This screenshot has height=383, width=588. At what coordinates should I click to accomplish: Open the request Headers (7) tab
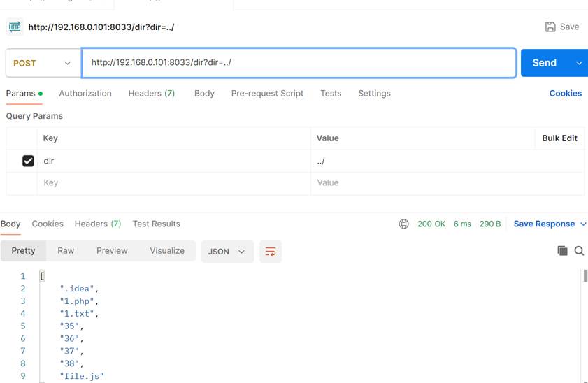pos(152,94)
